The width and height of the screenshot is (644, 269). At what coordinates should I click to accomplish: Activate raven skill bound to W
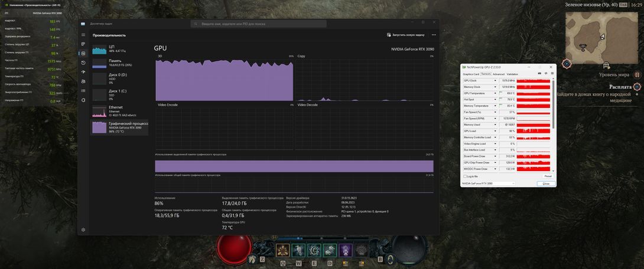click(x=298, y=250)
